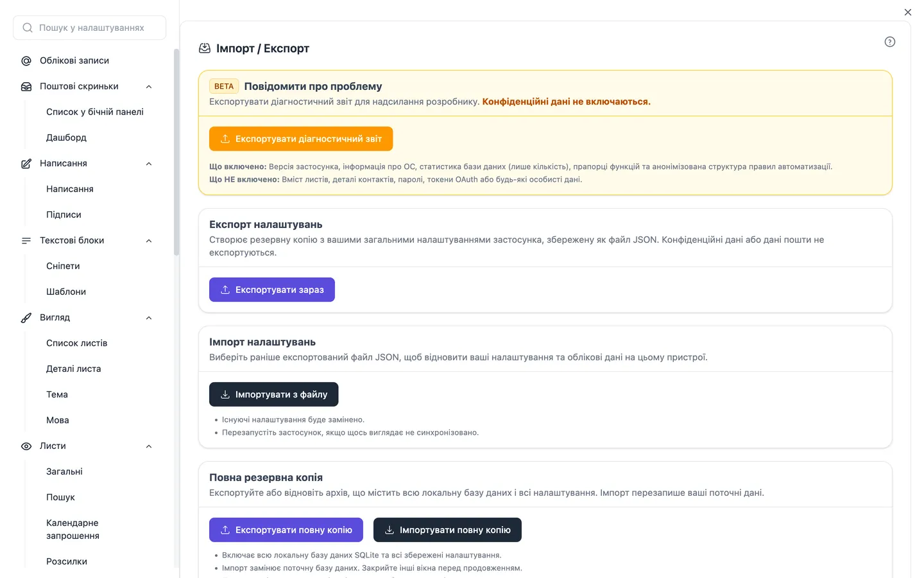924x578 pixels.
Task: Click the help question mark icon
Action: click(x=889, y=42)
